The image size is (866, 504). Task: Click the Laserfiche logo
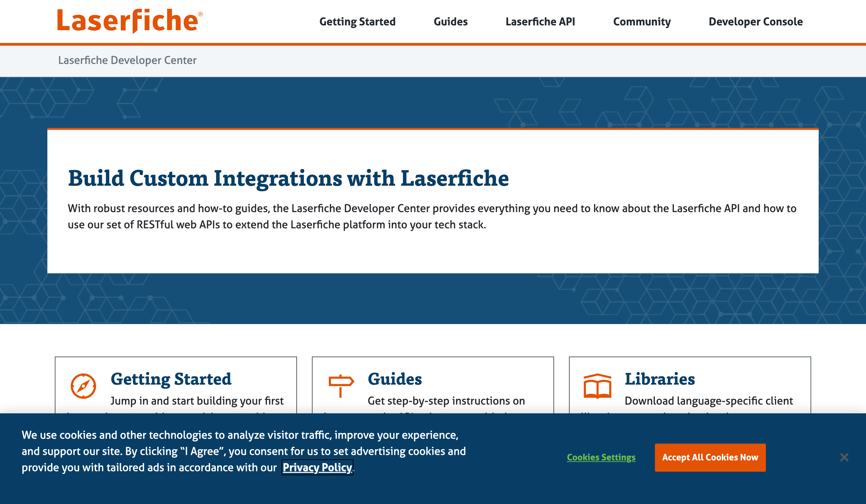point(130,21)
